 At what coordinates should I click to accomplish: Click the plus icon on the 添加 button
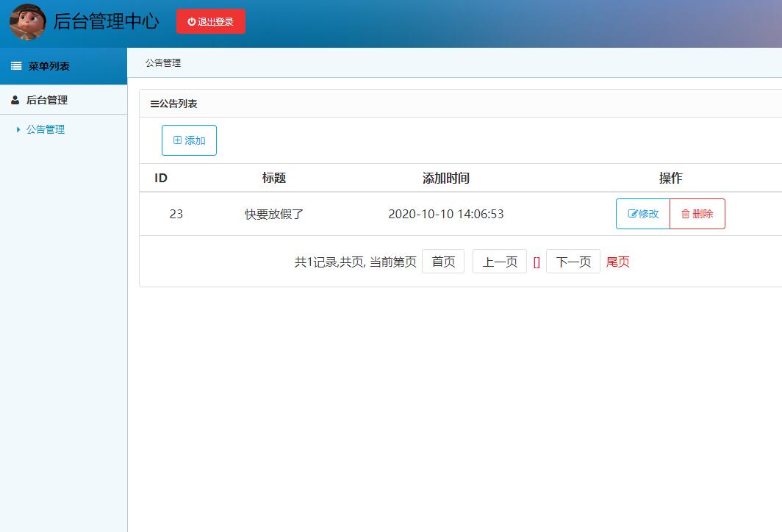click(179, 140)
